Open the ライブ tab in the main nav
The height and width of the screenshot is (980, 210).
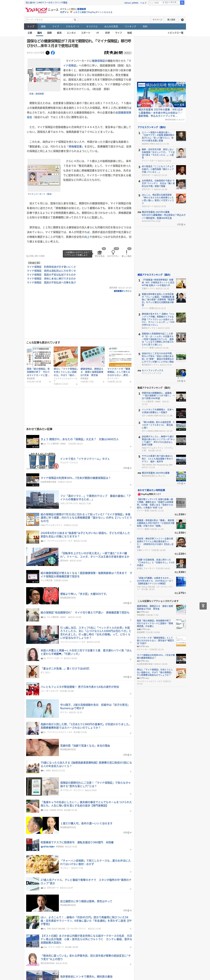[56, 27]
